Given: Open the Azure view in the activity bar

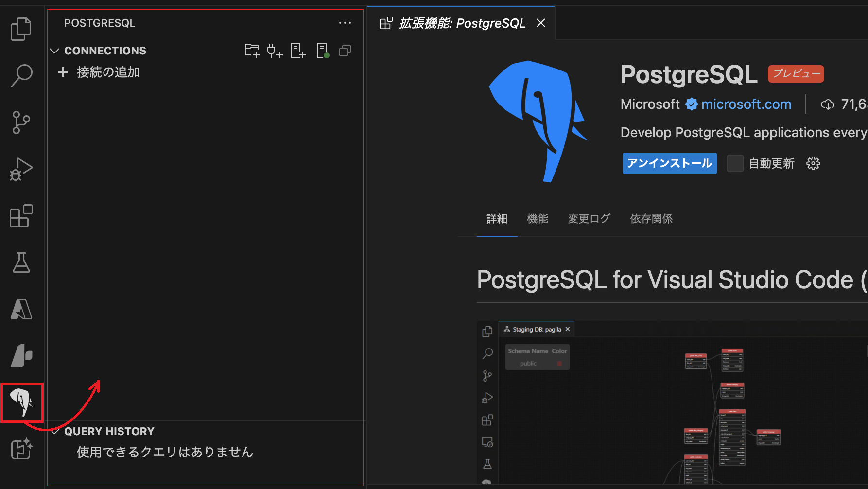Looking at the screenshot, I should [x=21, y=309].
